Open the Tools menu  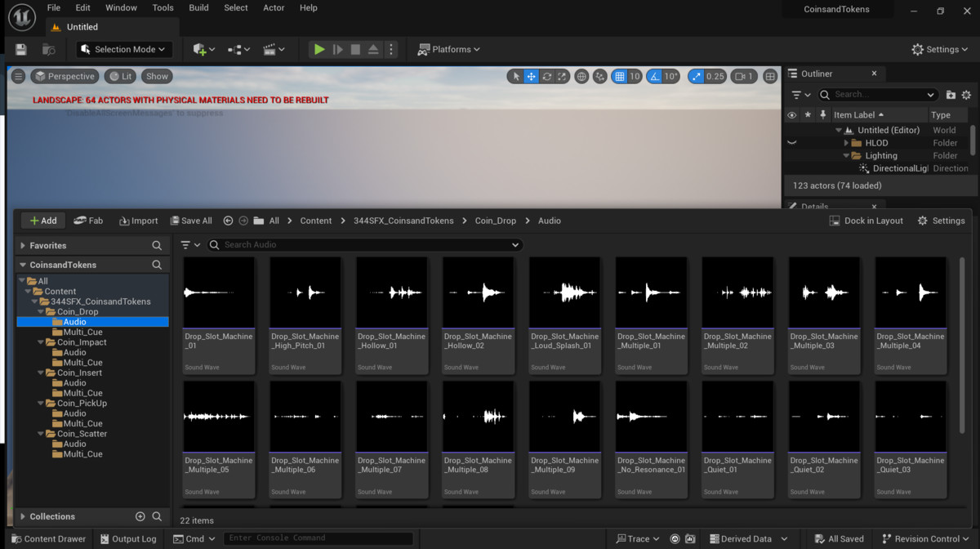163,8
